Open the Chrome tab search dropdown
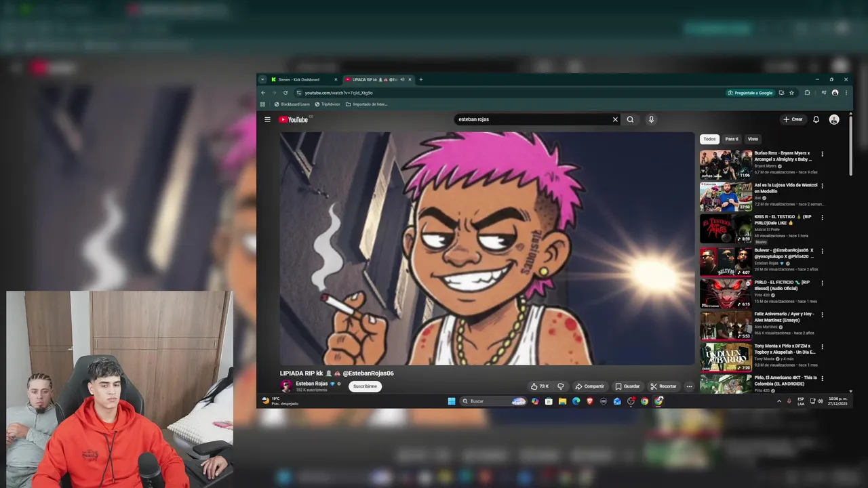Viewport: 868px width, 488px height. pos(262,79)
